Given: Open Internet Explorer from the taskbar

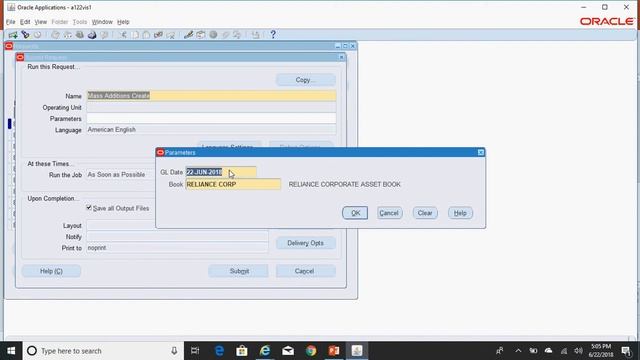Looking at the screenshot, I should [x=265, y=351].
